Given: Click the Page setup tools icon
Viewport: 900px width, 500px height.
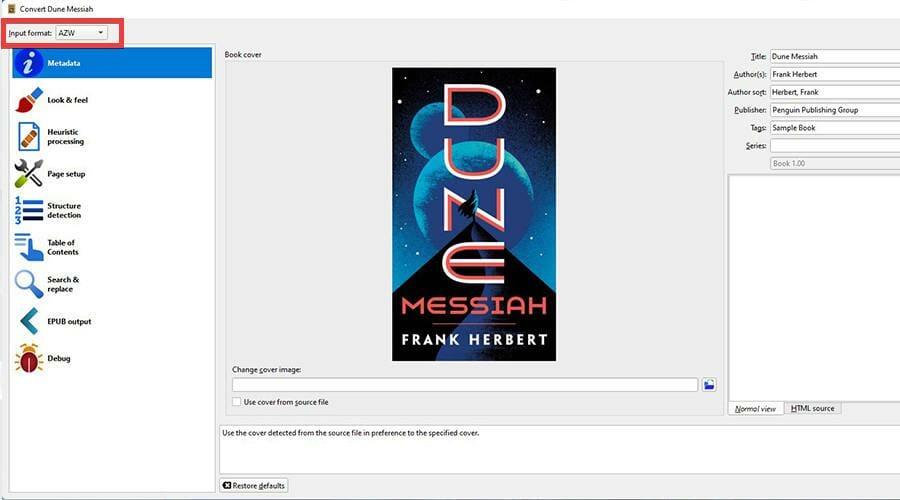Looking at the screenshot, I should 29,173.
